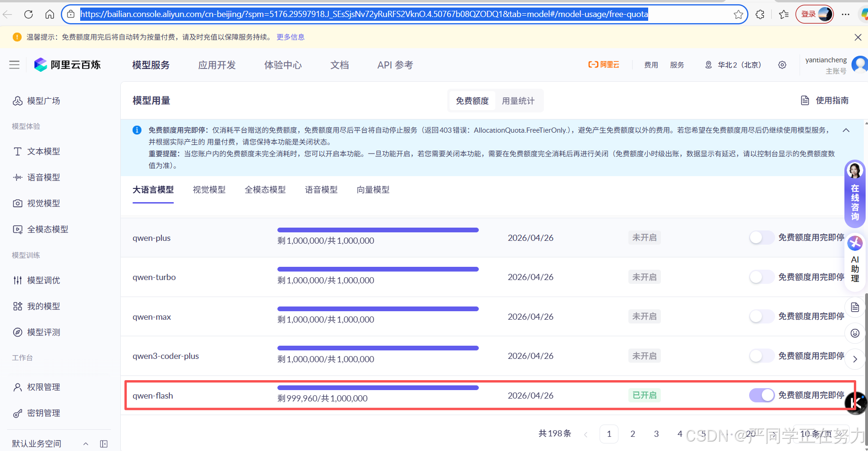868x451 pixels.
Task: Toggle free-quota stop switch for qwen-max
Action: 762,316
